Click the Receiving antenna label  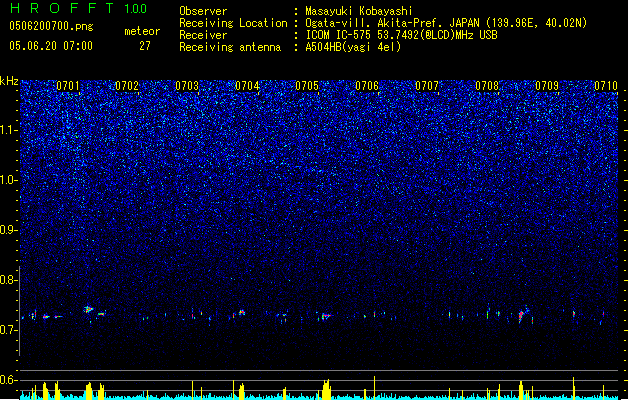coord(230,47)
